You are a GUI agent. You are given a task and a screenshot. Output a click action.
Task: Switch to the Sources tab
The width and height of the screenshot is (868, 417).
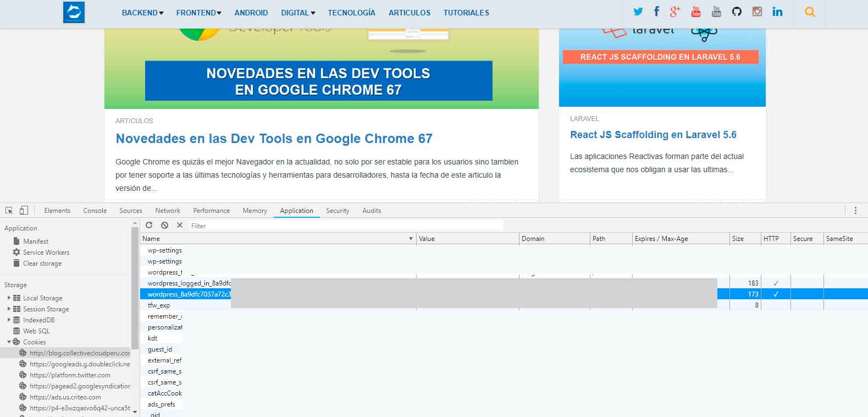[131, 211]
